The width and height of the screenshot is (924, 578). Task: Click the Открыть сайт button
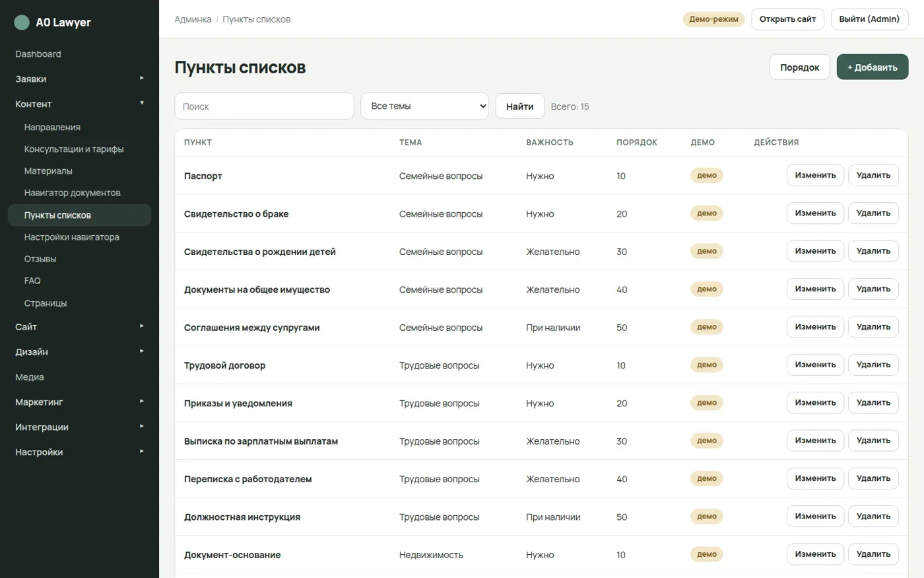pyautogui.click(x=787, y=19)
